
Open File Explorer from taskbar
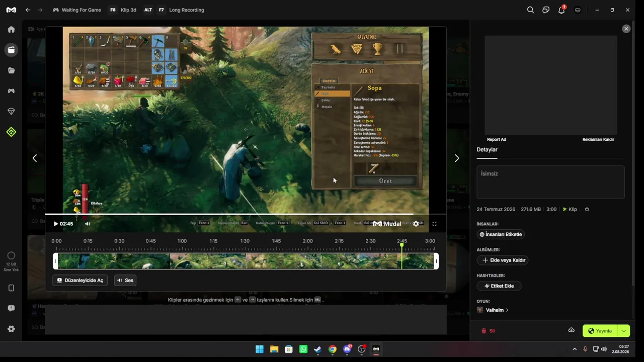click(x=274, y=349)
